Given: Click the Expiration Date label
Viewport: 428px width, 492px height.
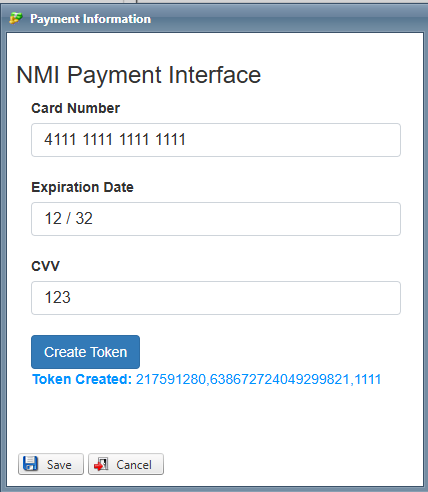Looking at the screenshot, I should [x=82, y=187].
